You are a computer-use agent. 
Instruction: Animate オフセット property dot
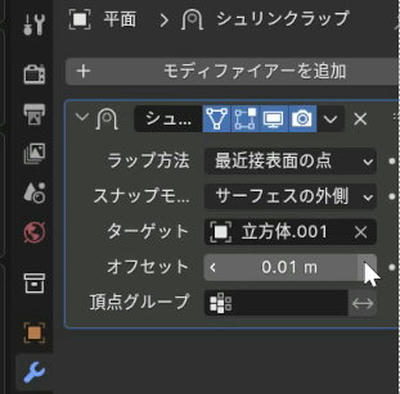pos(392,267)
